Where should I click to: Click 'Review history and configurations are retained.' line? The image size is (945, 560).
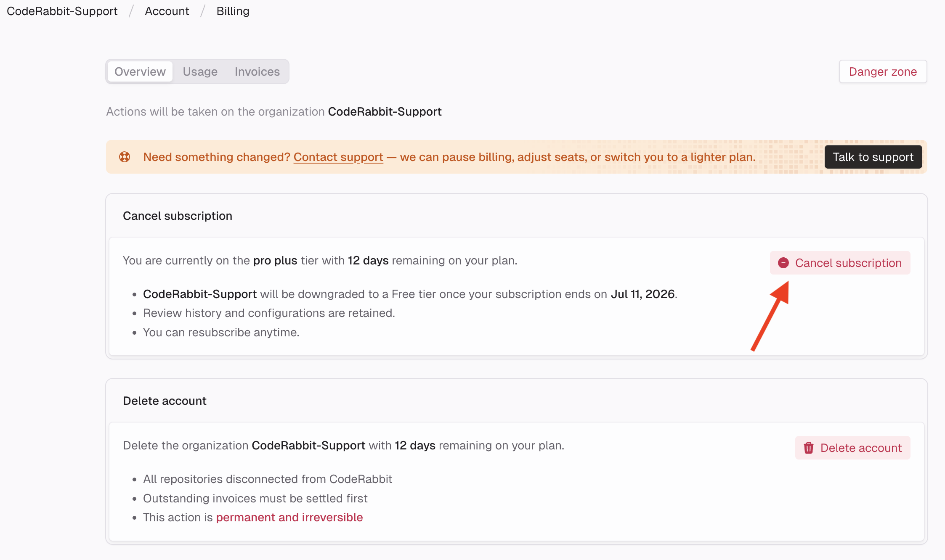click(x=269, y=313)
